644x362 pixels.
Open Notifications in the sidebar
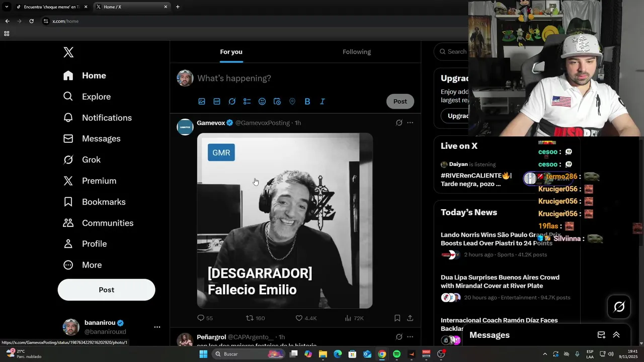tap(97, 118)
